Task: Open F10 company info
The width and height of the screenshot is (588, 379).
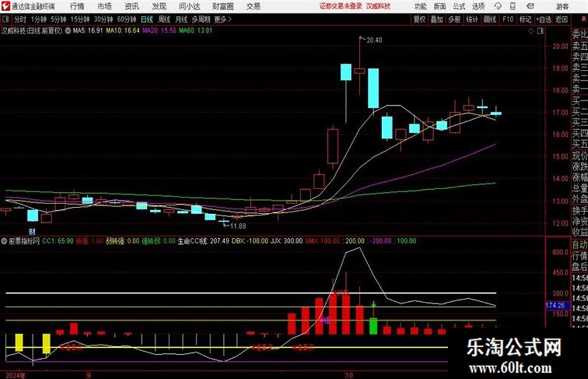Action: pyautogui.click(x=508, y=19)
